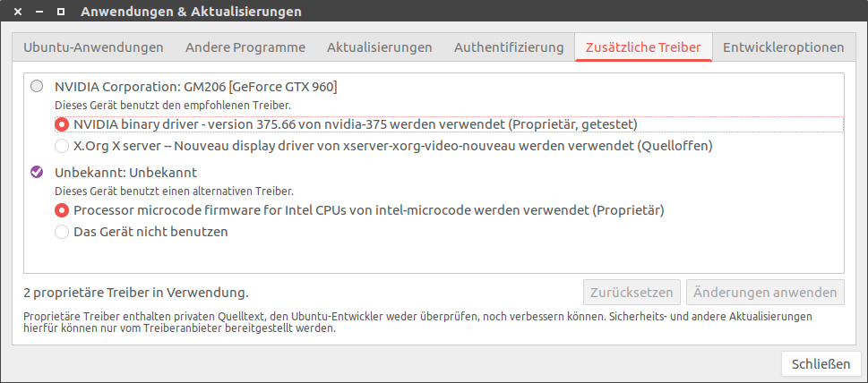This screenshot has width=868, height=383.
Task: Select NVIDIA binary driver version 375.66
Action: [x=62, y=124]
